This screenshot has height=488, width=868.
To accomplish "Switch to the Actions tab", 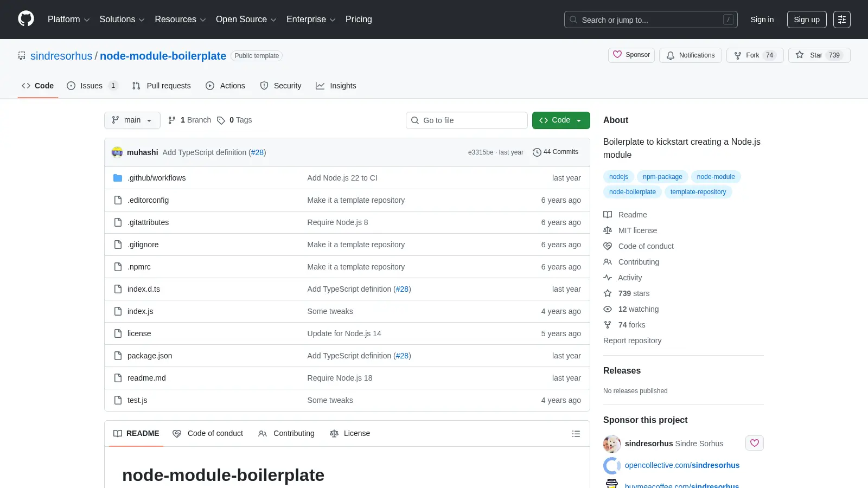I will (226, 86).
